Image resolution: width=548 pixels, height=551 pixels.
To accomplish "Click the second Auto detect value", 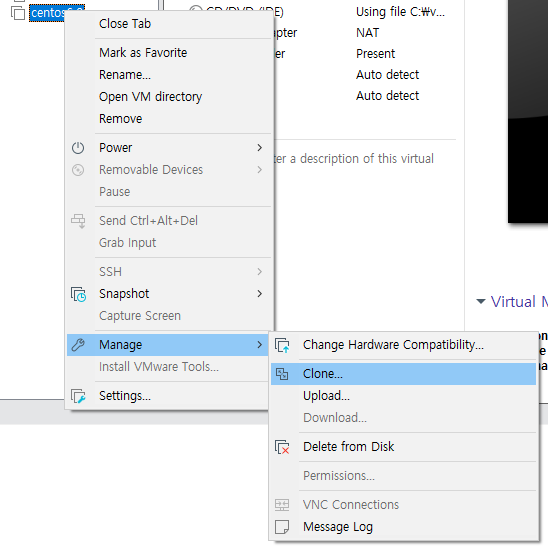I will pos(387,96).
